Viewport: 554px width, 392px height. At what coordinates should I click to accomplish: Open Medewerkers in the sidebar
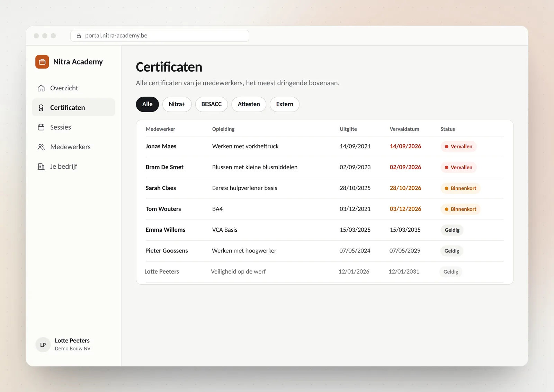coord(73,147)
